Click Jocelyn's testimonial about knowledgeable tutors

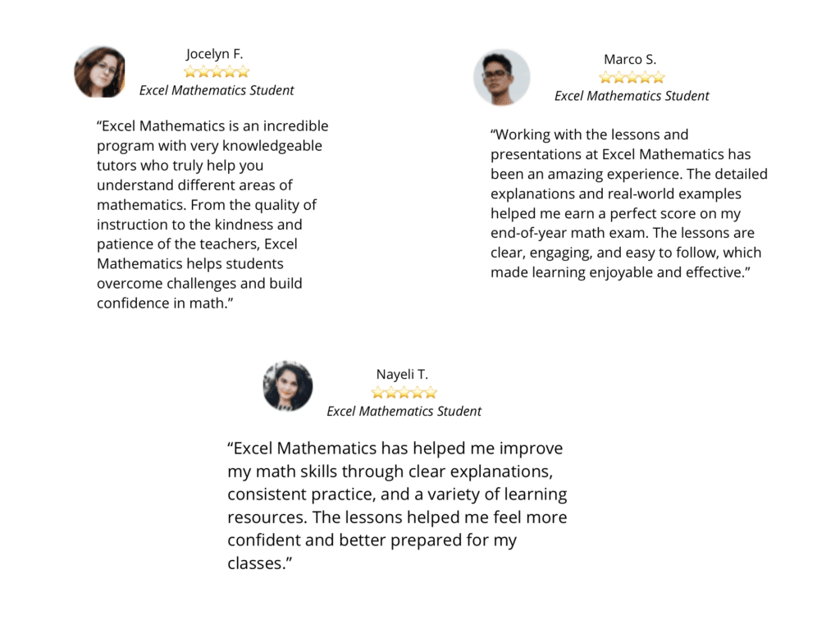tap(212, 215)
